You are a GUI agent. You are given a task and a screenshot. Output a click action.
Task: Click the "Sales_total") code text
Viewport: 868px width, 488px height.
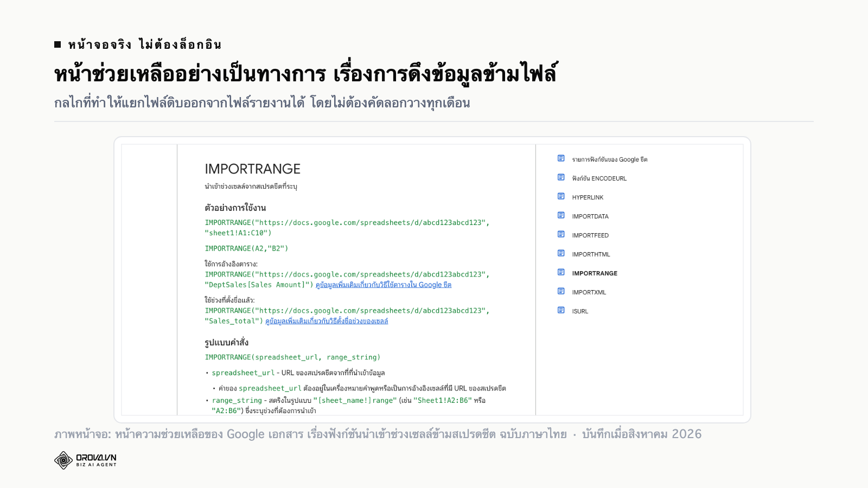233,321
